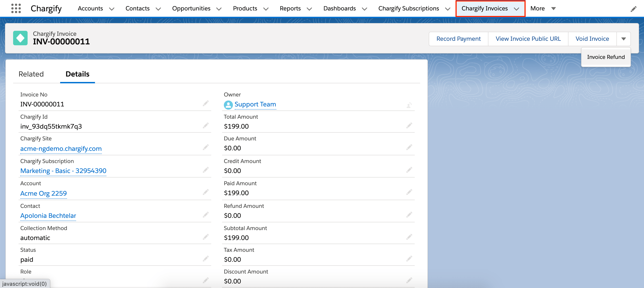The image size is (644, 288).
Task: Click the Chargify Invoice record icon
Action: tap(20, 38)
